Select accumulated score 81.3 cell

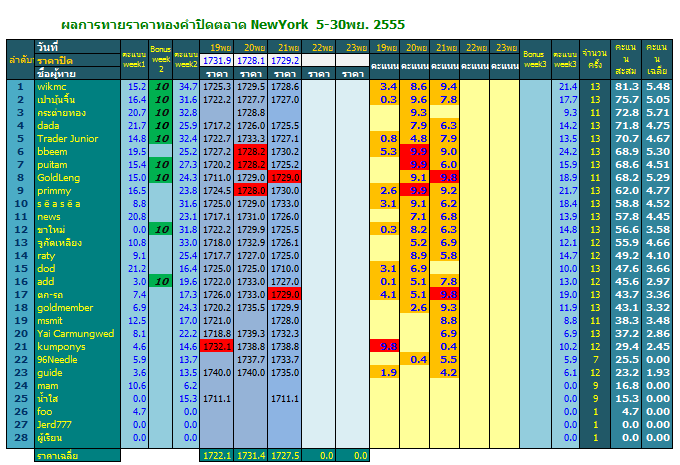pyautogui.click(x=626, y=87)
